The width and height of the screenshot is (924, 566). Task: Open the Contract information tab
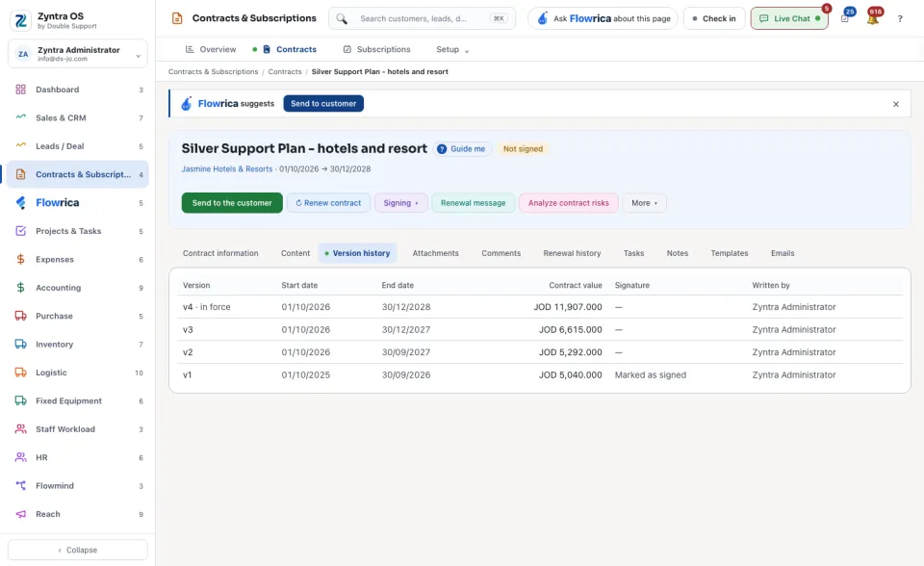(220, 253)
